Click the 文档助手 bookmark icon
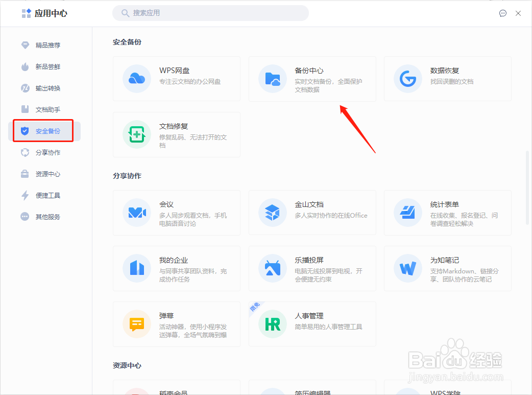Viewport: 532px width, 395px height. click(x=25, y=109)
